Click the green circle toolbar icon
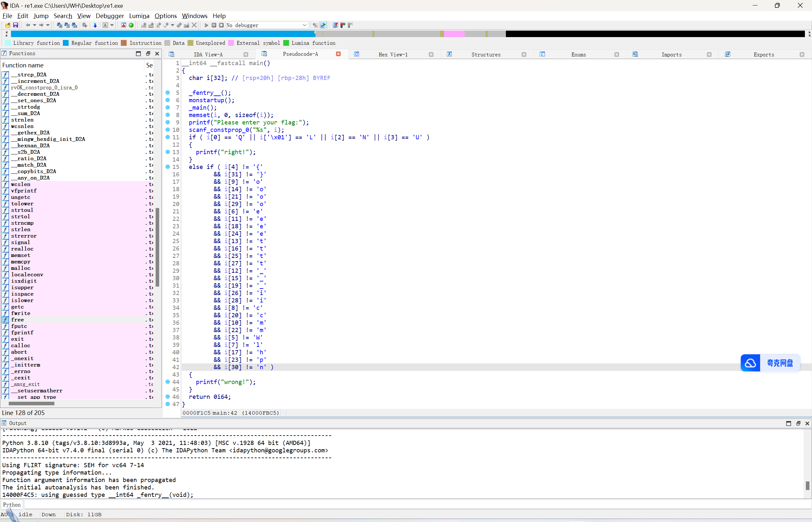The width and height of the screenshot is (812, 522). 131,25
